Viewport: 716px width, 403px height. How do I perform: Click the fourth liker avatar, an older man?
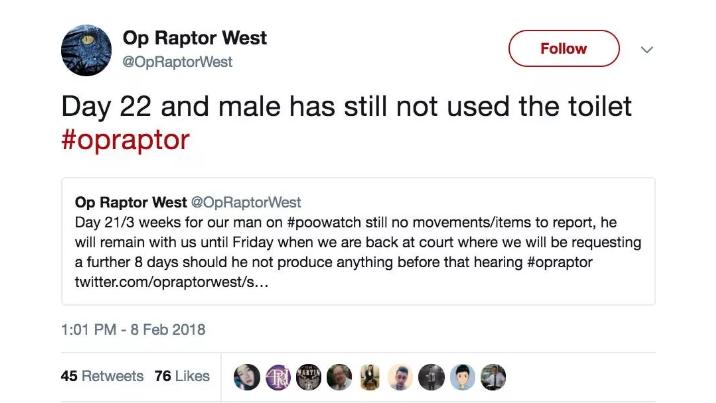tap(339, 376)
